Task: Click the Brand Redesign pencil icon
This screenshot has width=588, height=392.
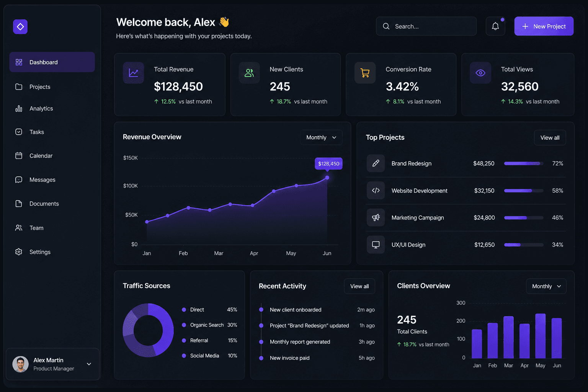Action: tap(376, 163)
